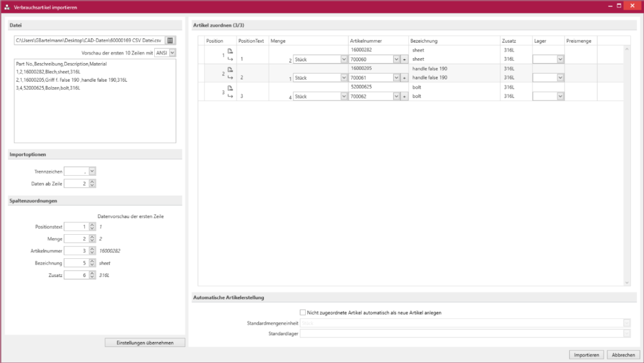Screen dimensions: 644x363
Task: Click the Abbrechen button
Action: pyautogui.click(x=623, y=355)
